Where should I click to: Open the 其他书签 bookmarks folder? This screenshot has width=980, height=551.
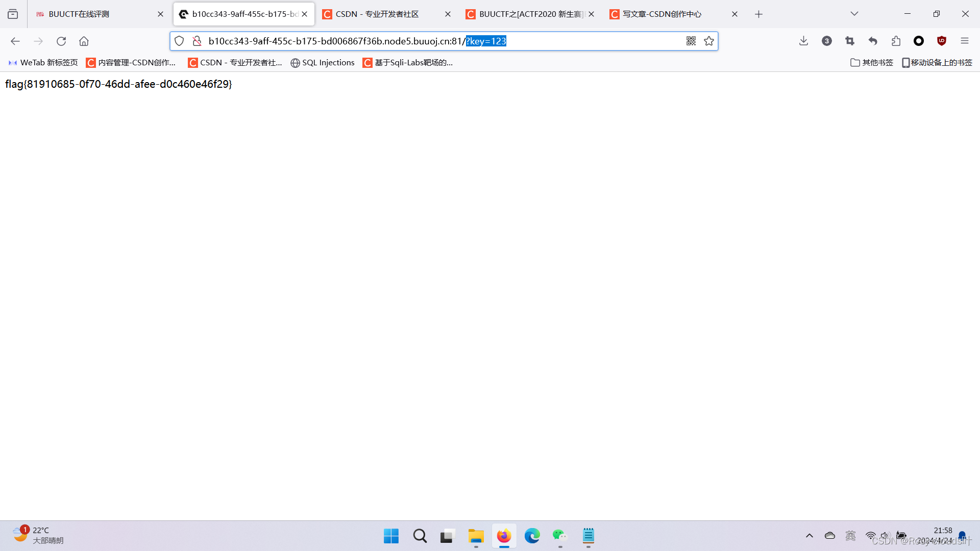[x=872, y=62]
